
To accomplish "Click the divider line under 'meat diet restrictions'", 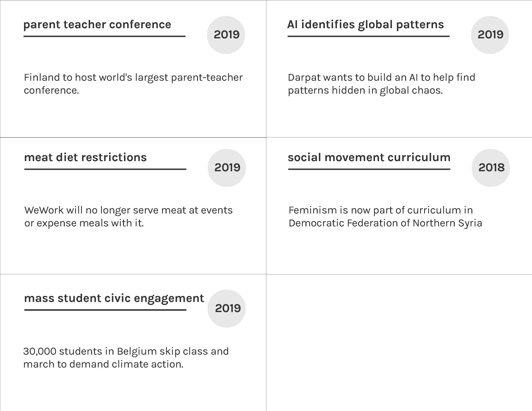I will (105, 169).
